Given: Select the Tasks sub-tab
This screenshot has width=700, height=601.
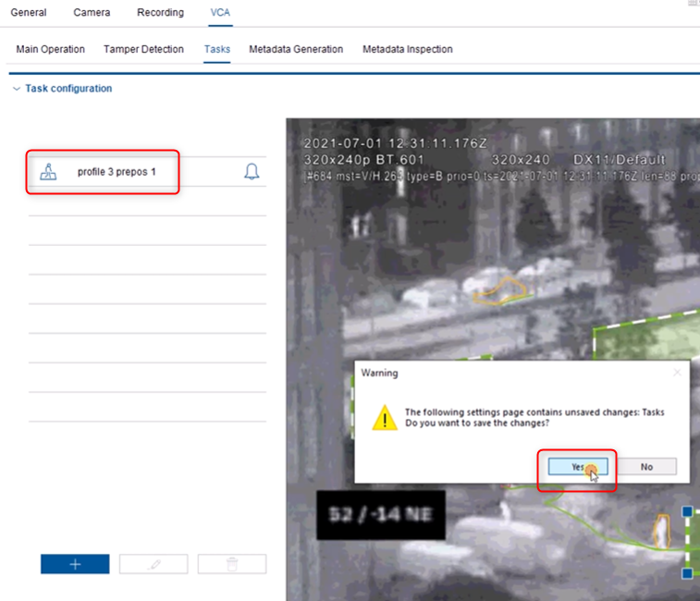Looking at the screenshot, I should click(217, 49).
